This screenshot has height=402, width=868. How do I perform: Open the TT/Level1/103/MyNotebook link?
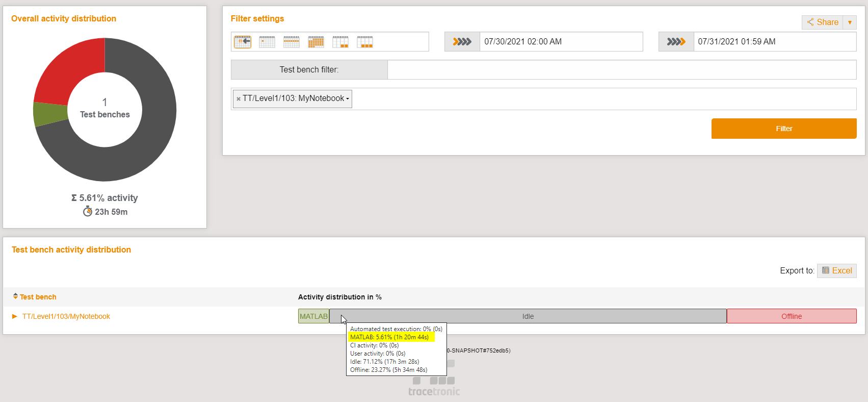coord(66,316)
